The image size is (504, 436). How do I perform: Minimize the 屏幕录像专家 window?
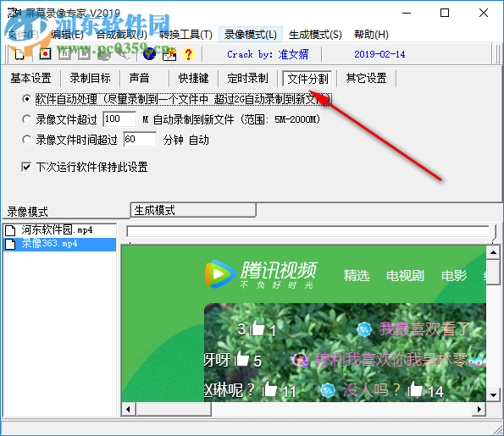[x=407, y=13]
